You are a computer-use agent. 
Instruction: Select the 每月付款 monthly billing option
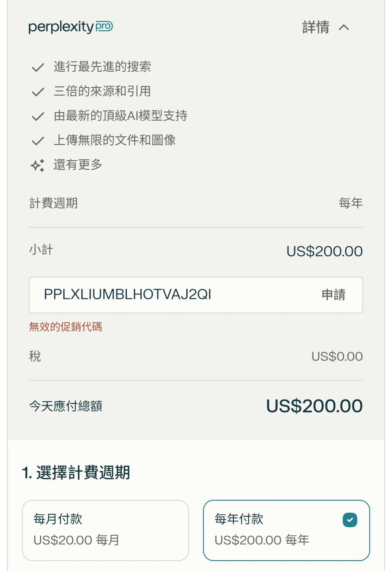coord(105,530)
